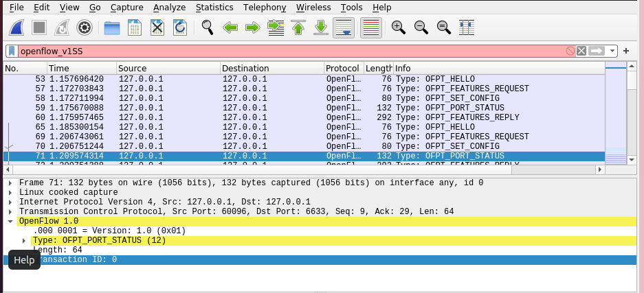Viewport: 644px width, 293px height.
Task: Clear the display filter with X button
Action: click(581, 51)
